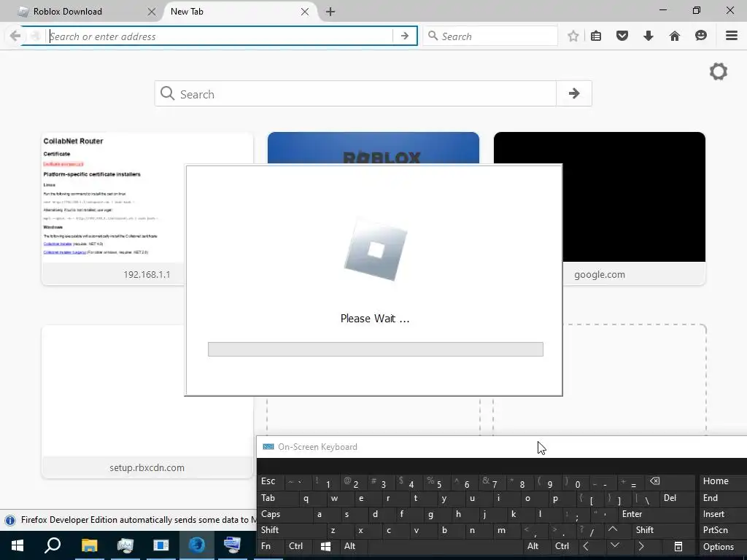Open File Explorer from taskbar

[x=89, y=545]
